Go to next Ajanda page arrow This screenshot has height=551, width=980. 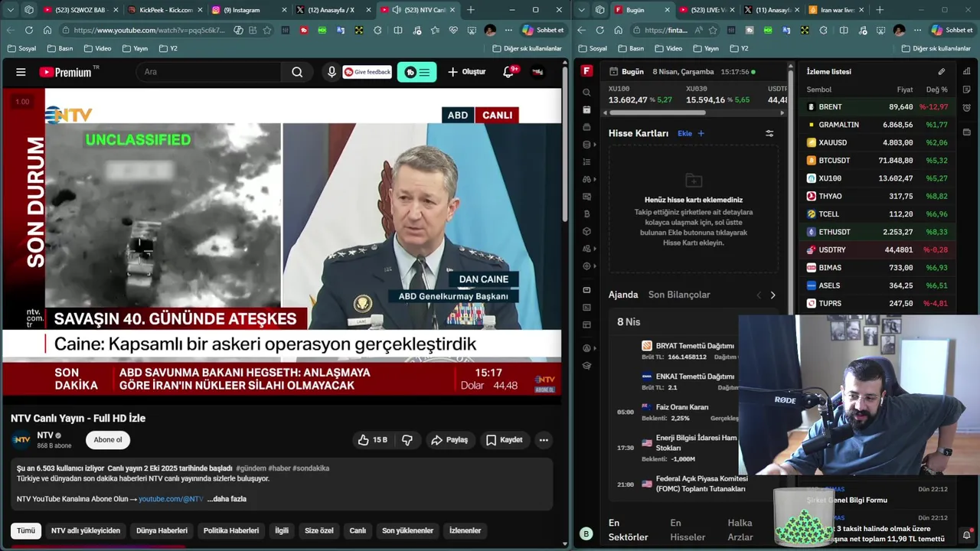point(773,295)
